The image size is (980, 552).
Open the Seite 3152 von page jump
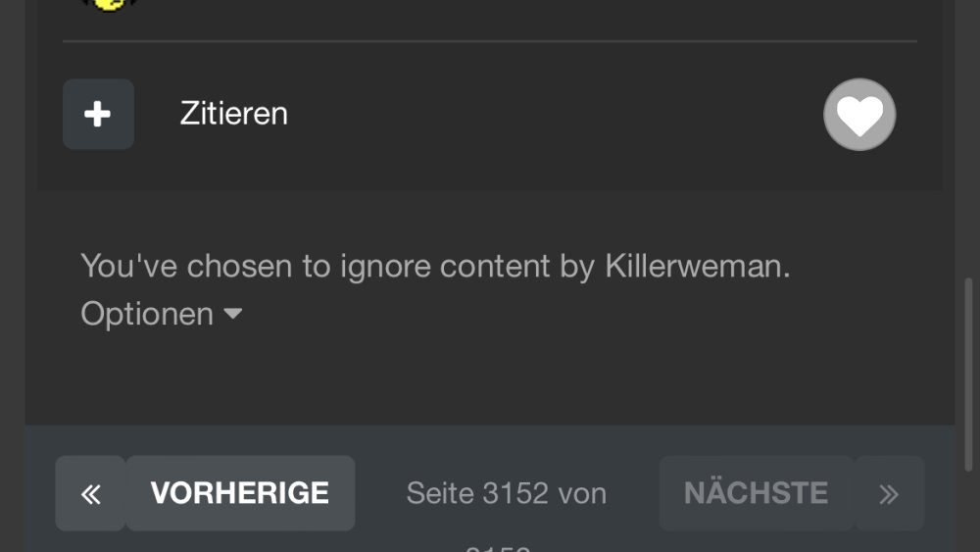click(507, 493)
